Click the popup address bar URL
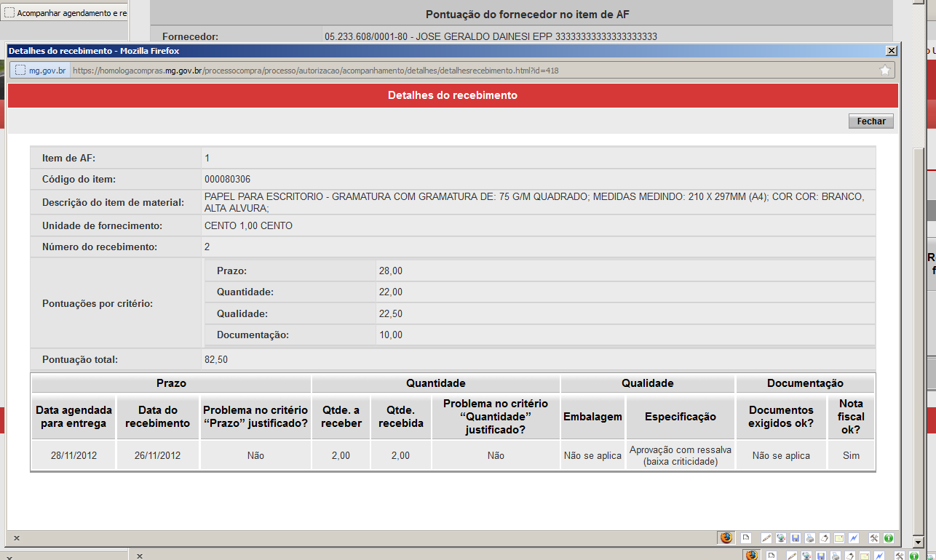 (316, 71)
